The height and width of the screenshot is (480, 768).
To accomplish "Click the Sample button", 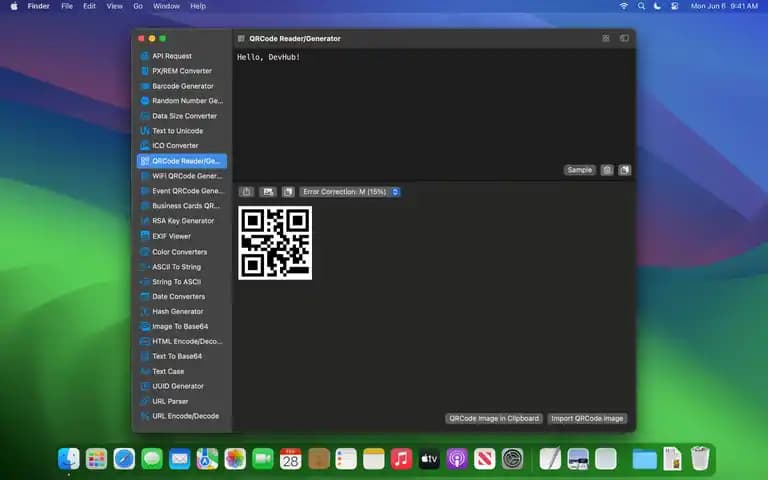I will coord(580,170).
